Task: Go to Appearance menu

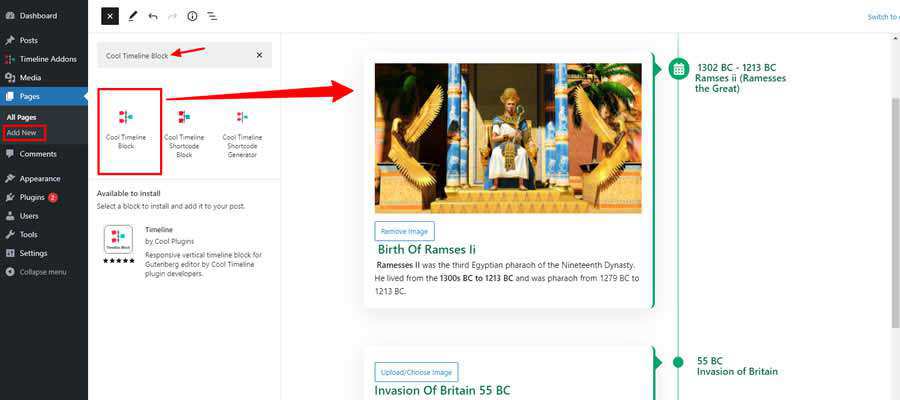Action: [40, 178]
